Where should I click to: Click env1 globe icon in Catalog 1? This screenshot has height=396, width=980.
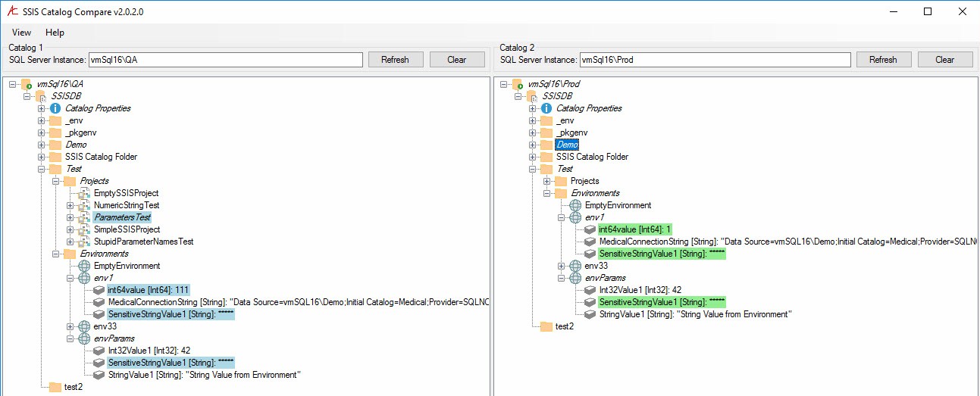coord(84,278)
